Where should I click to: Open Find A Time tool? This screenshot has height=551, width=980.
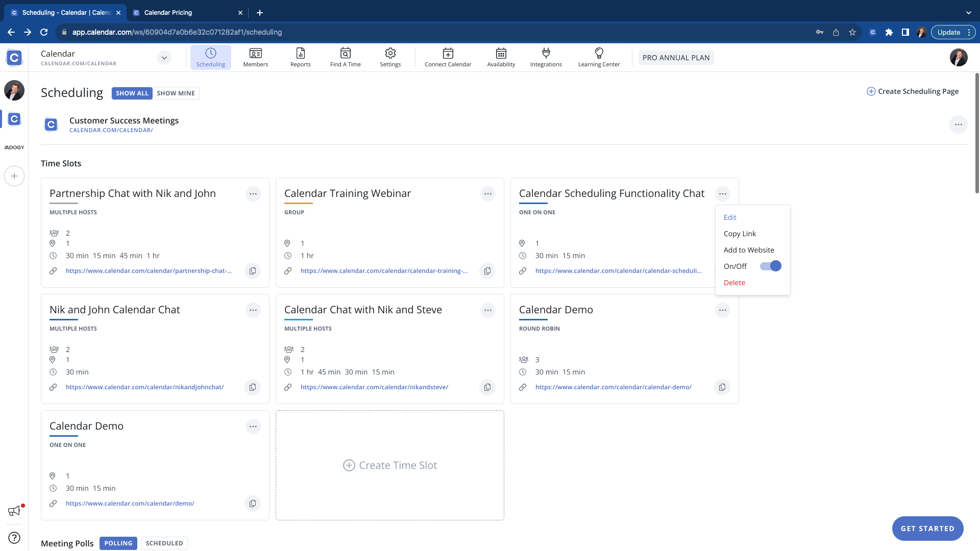pyautogui.click(x=345, y=57)
